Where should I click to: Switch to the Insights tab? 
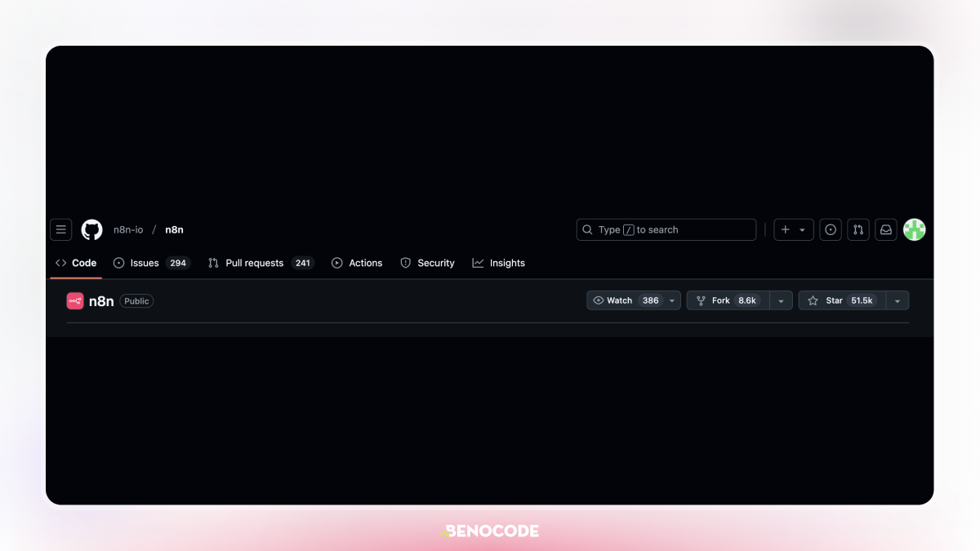point(498,263)
